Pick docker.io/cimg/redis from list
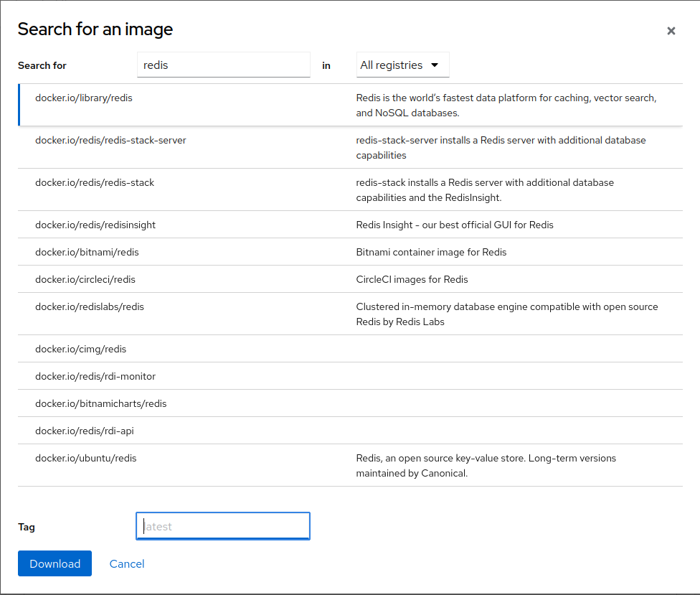The width and height of the screenshot is (700, 595). point(80,349)
